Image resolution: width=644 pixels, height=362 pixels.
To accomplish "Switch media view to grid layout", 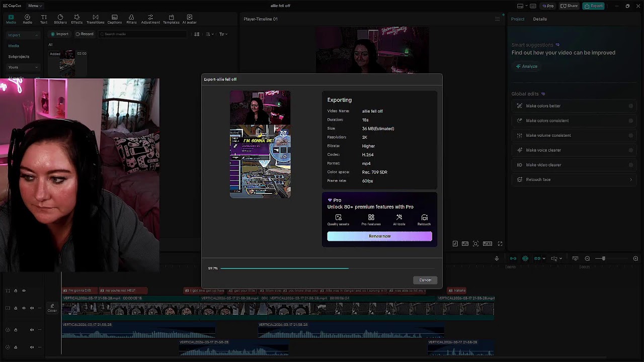I will [197, 34].
